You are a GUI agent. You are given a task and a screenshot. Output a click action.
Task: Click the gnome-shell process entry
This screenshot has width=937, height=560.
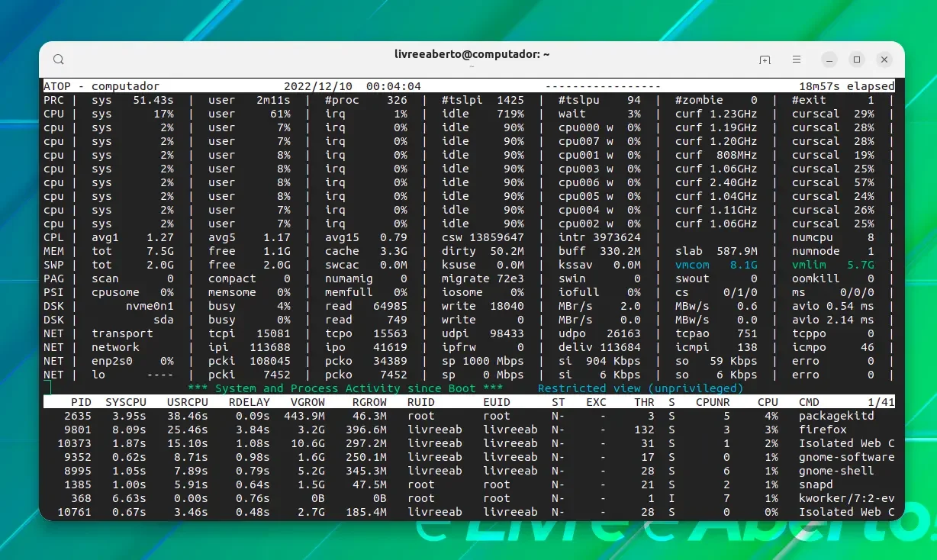click(836, 471)
